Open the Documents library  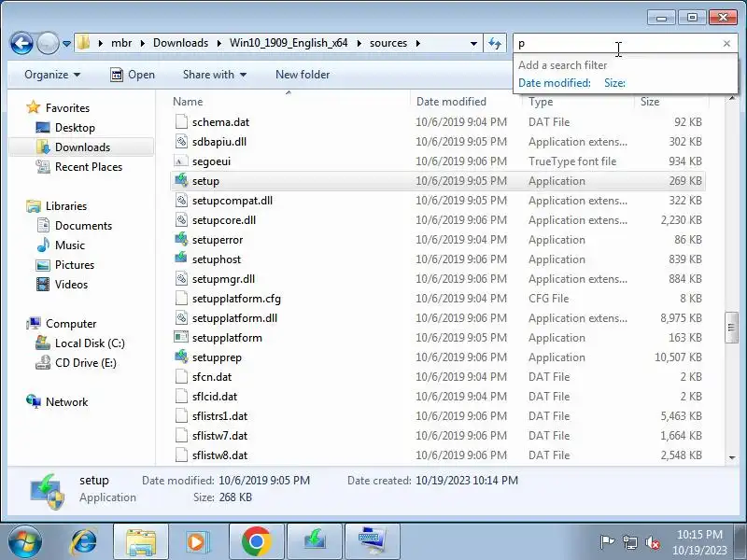(83, 225)
